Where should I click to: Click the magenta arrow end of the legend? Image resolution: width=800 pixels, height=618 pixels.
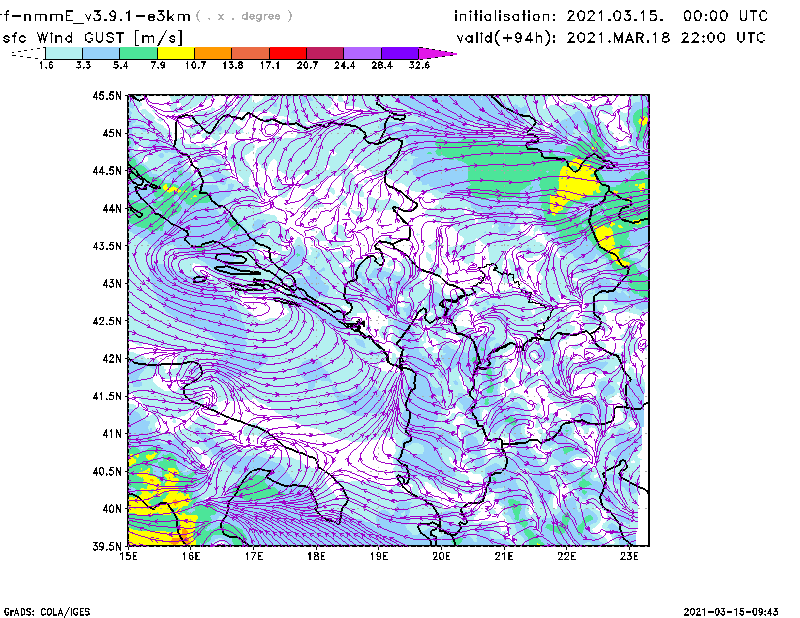(437, 53)
